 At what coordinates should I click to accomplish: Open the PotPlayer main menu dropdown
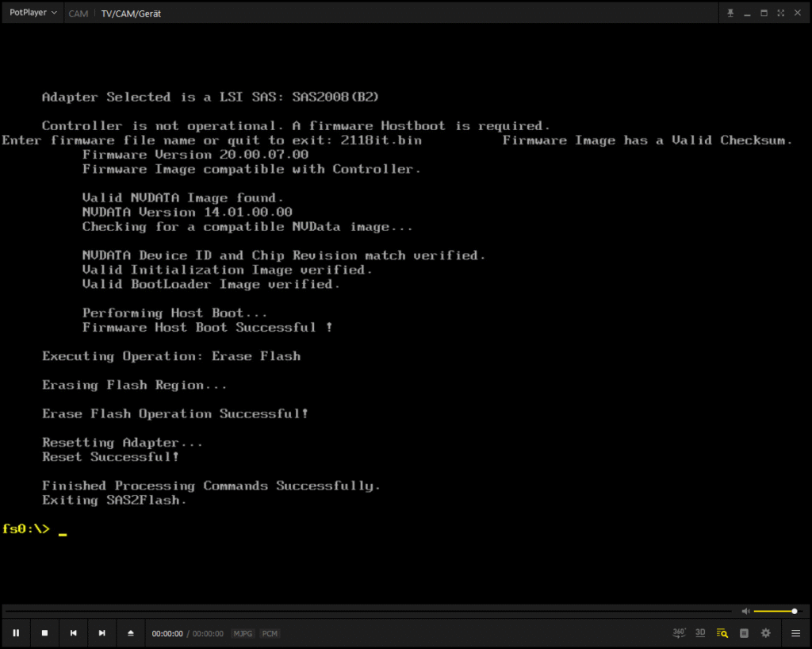coord(33,13)
